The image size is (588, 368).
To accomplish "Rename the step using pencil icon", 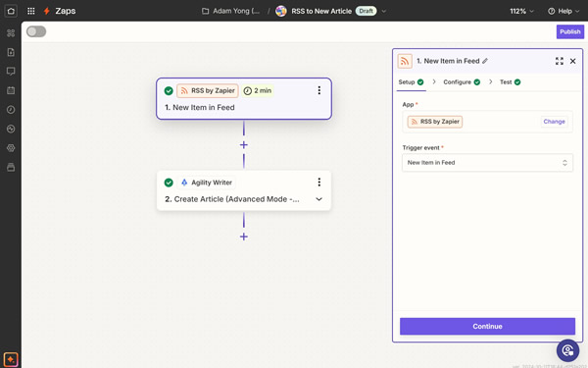I will click(485, 61).
